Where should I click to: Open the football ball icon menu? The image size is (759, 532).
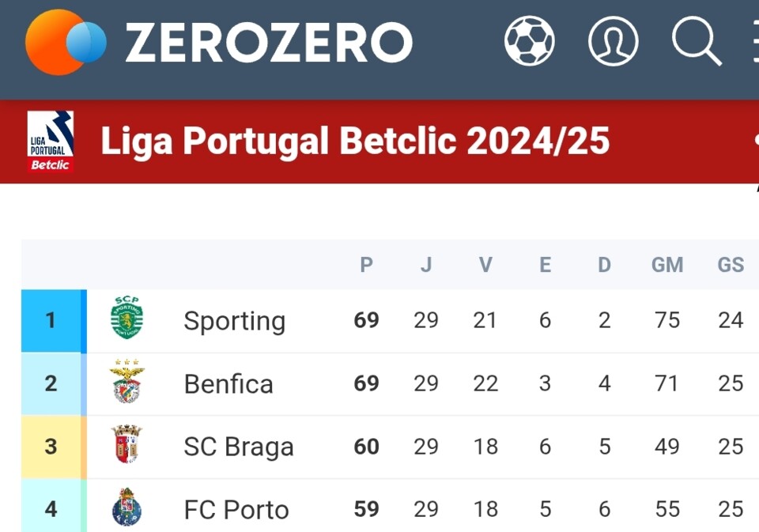click(x=529, y=41)
